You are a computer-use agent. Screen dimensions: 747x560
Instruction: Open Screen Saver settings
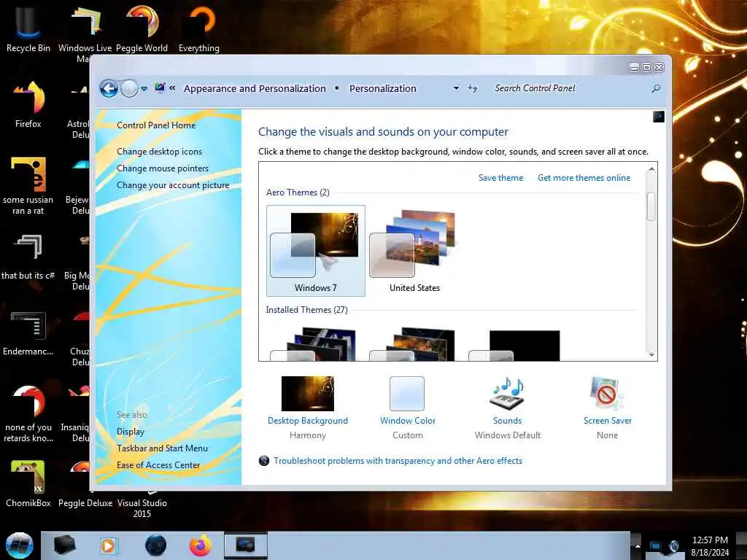pos(607,408)
